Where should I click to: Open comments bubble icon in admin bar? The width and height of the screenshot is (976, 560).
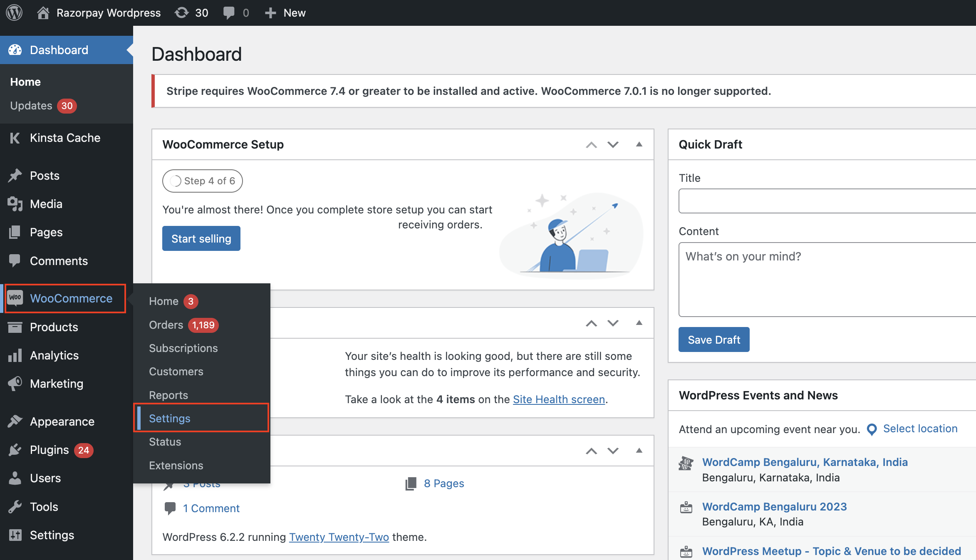(228, 13)
